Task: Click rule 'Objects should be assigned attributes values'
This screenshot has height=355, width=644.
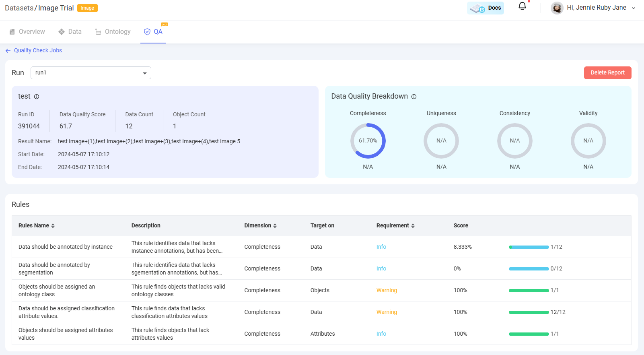Action: (66, 334)
